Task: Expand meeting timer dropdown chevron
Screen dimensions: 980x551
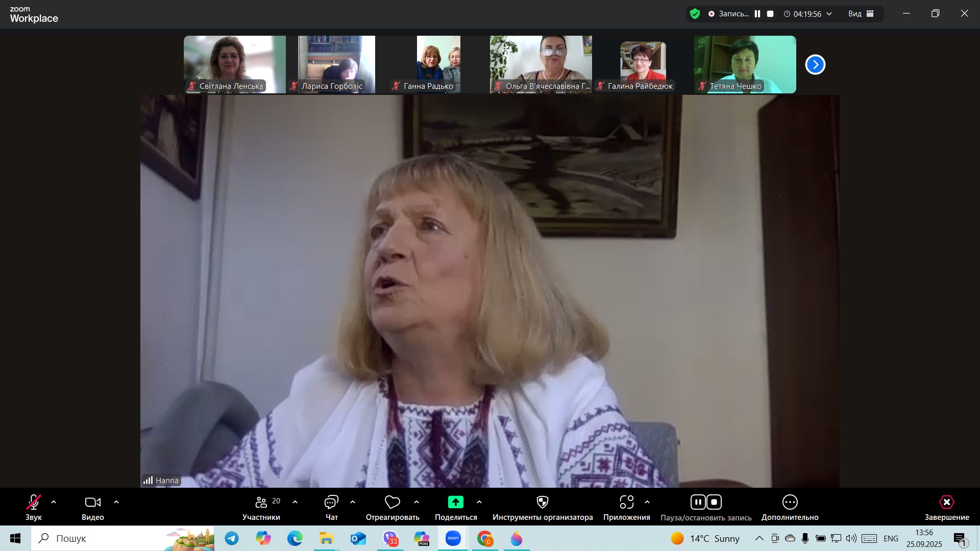Action: point(829,14)
